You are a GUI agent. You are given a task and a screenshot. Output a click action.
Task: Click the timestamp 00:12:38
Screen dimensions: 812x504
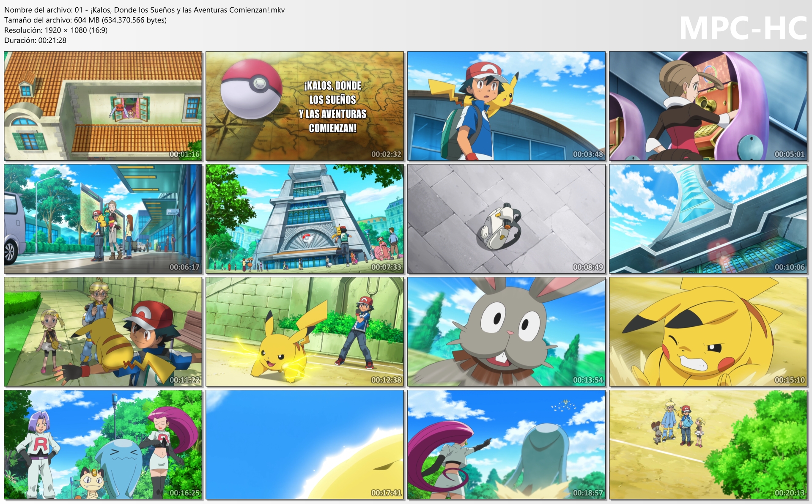pos(386,380)
